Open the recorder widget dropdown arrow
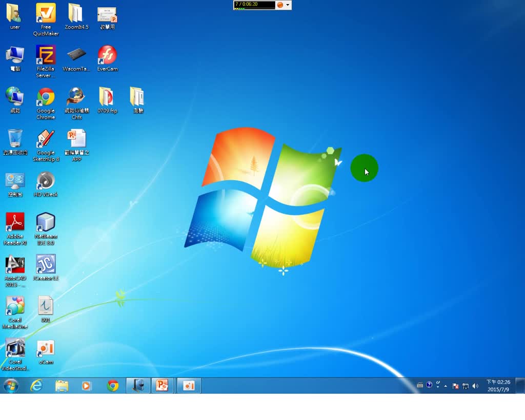The height and width of the screenshot is (420, 525). point(288,5)
